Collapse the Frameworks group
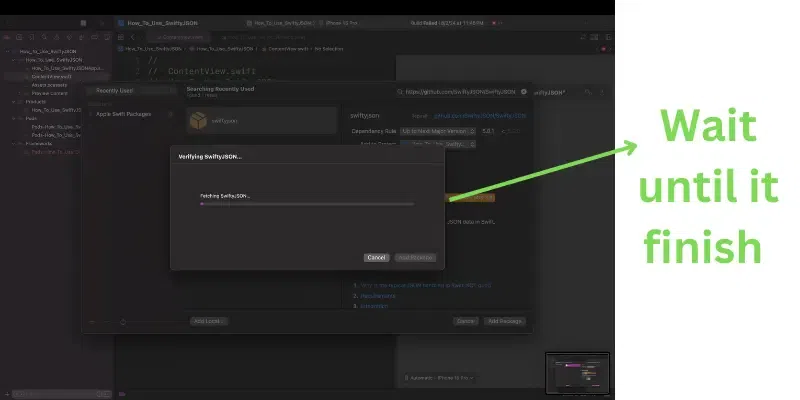800x400 pixels. point(14,144)
